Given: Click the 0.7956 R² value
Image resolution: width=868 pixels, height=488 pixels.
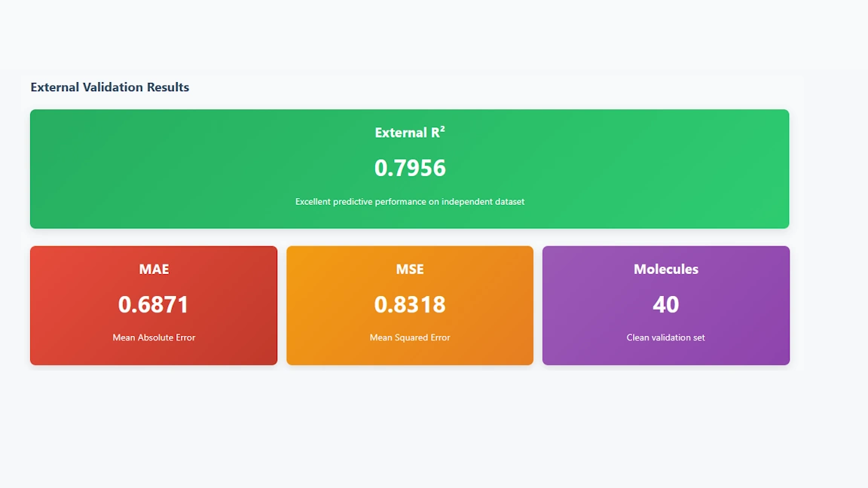Looking at the screenshot, I should click(x=410, y=167).
